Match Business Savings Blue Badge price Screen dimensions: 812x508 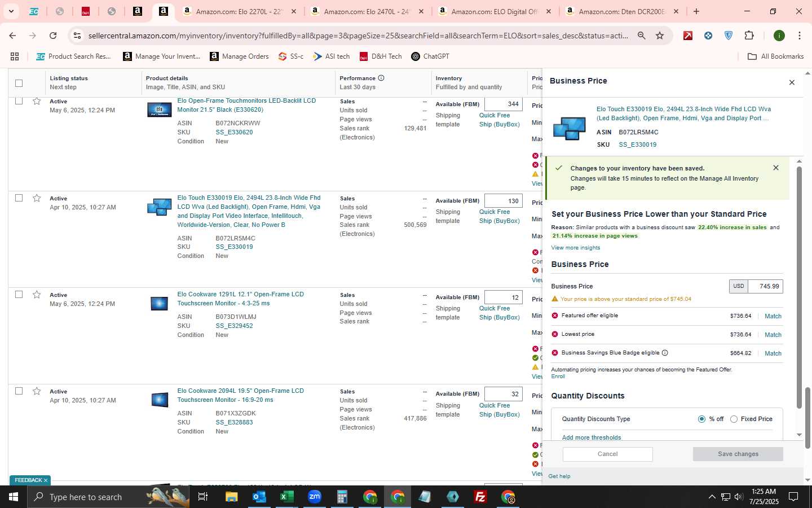pyautogui.click(x=773, y=353)
